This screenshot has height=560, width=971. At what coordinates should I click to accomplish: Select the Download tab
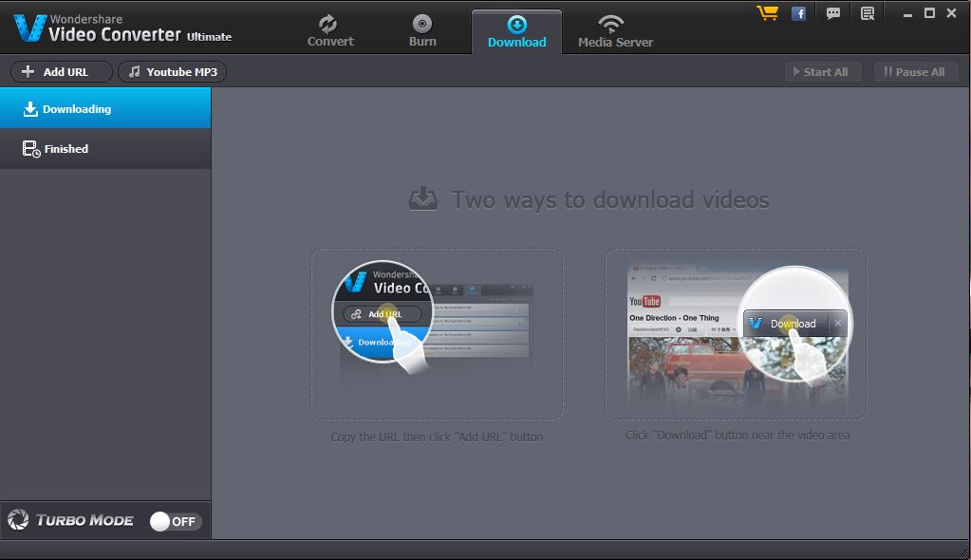pyautogui.click(x=516, y=31)
